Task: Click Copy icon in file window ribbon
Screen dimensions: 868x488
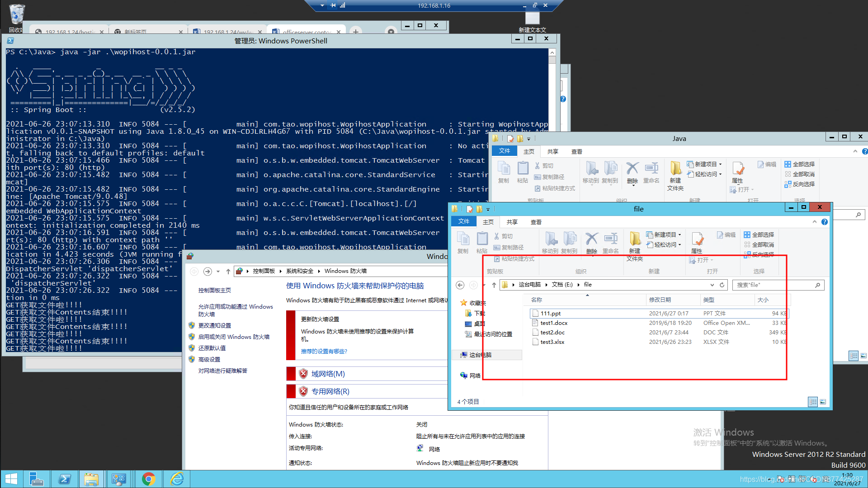Action: click(x=463, y=243)
